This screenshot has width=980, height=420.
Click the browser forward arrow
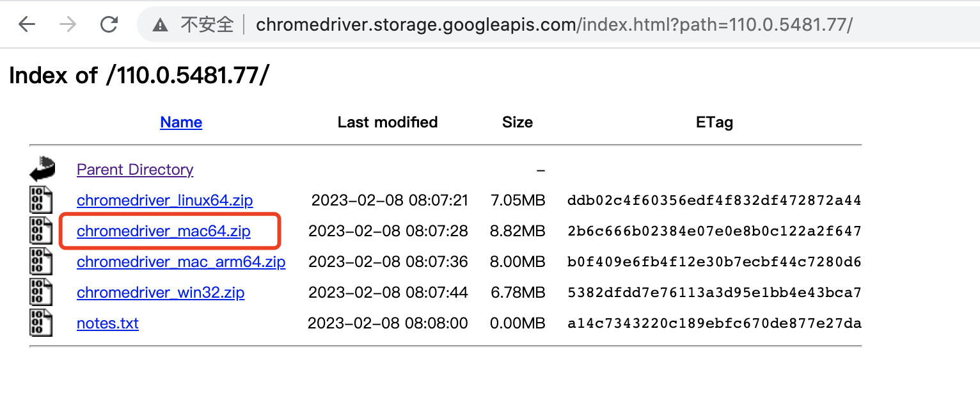67,25
